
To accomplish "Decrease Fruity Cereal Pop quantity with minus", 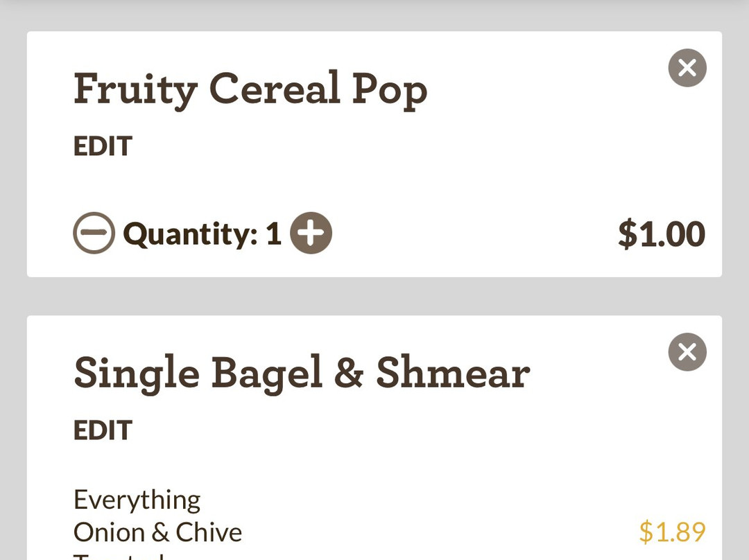I will (x=94, y=233).
